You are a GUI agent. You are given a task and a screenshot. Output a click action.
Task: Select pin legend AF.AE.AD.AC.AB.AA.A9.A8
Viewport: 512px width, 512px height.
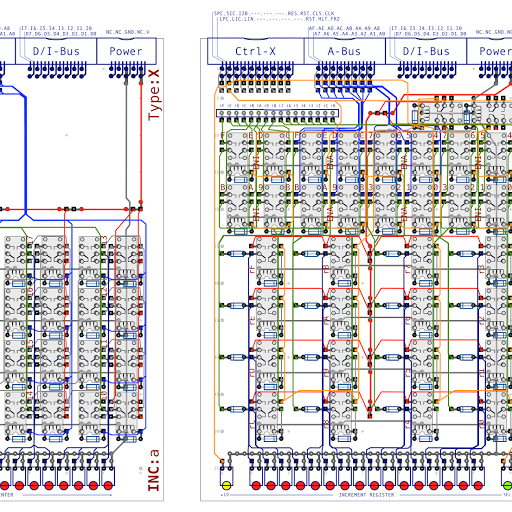[344, 28]
